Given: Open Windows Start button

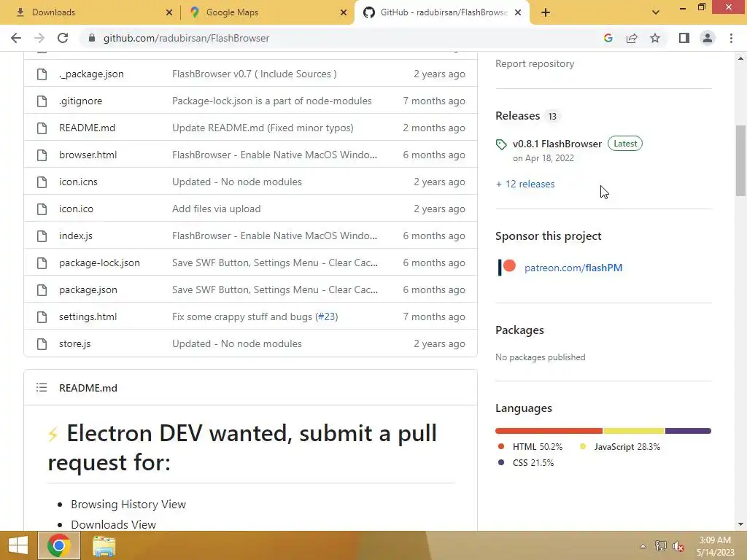Looking at the screenshot, I should click(x=18, y=545).
